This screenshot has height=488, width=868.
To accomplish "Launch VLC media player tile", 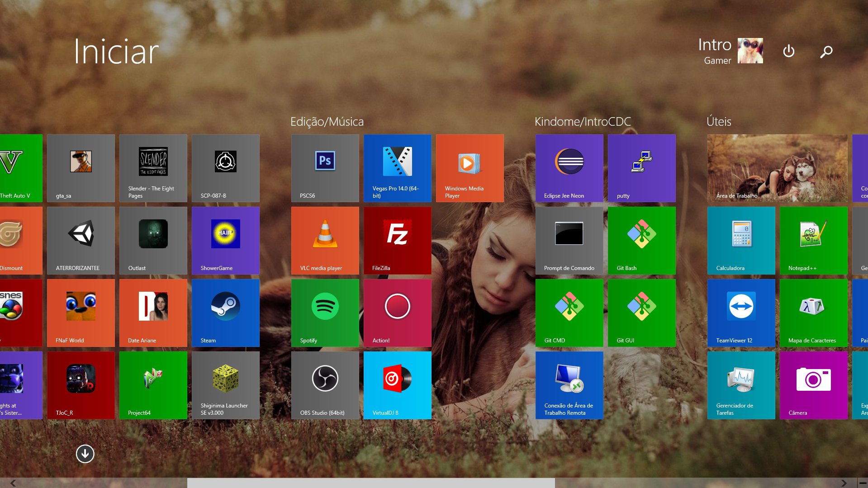I will click(325, 241).
